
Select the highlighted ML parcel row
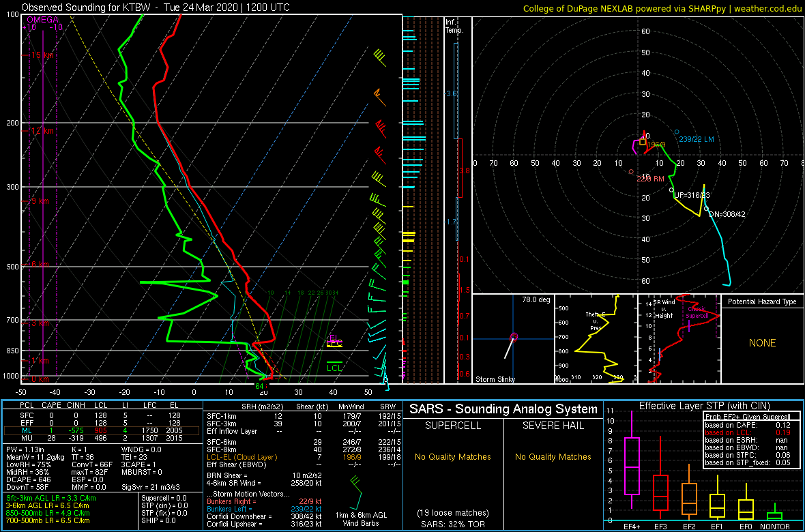click(x=103, y=432)
